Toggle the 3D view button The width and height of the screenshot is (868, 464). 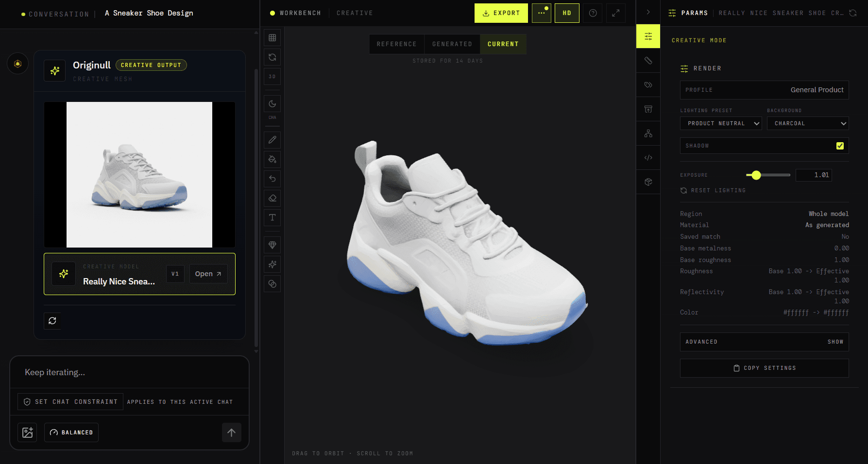coord(272,76)
